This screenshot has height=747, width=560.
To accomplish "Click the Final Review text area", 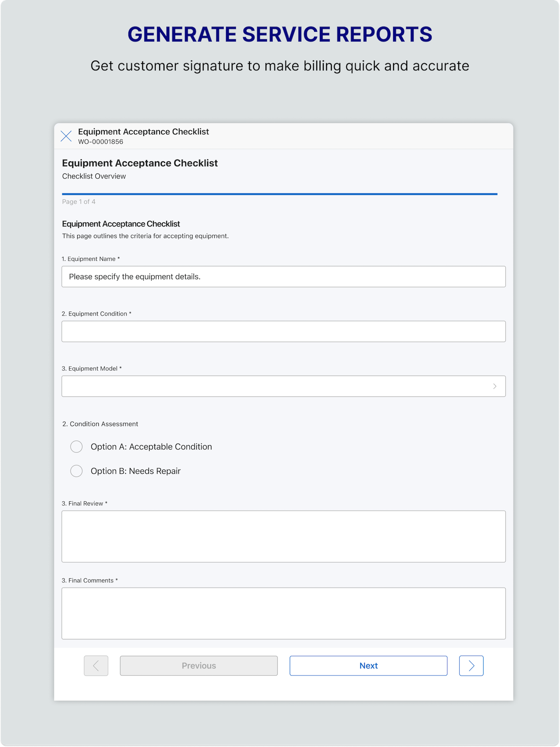I will point(284,536).
